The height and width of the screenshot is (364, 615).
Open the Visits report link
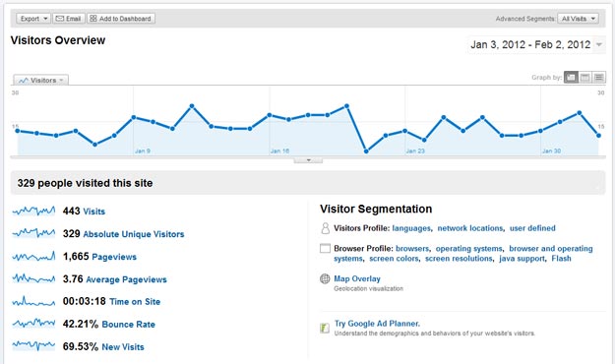click(94, 212)
